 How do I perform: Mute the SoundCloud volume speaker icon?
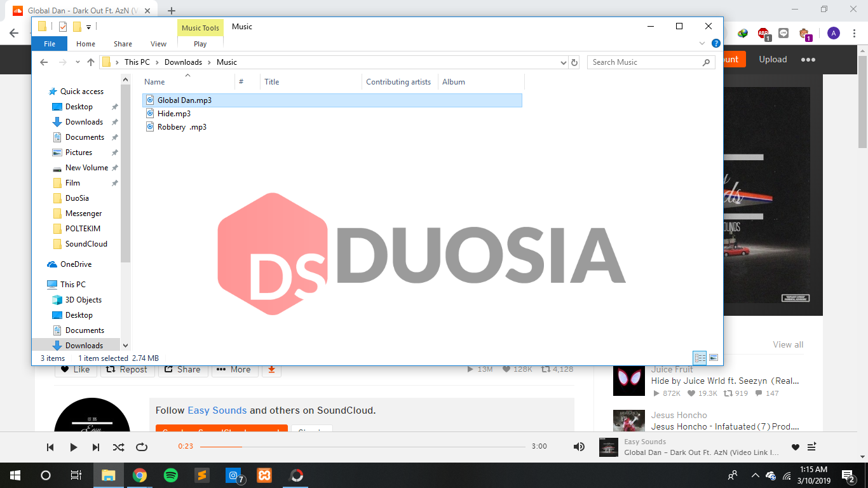point(579,447)
